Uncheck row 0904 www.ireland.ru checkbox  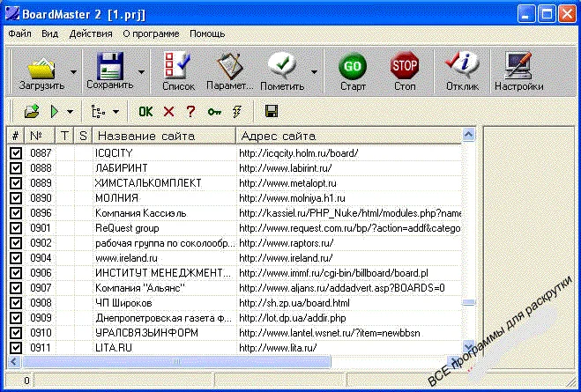16,258
